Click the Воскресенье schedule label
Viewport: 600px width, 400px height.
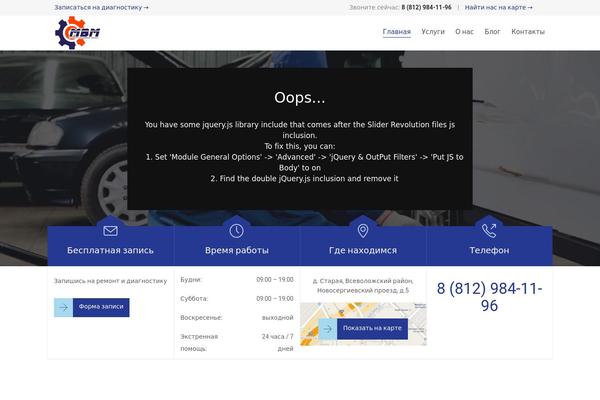(x=201, y=318)
